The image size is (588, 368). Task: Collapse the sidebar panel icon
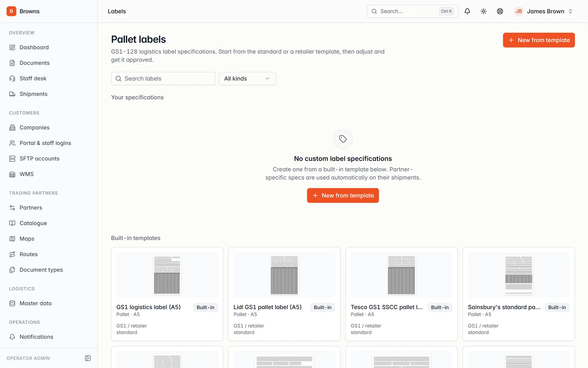88,358
